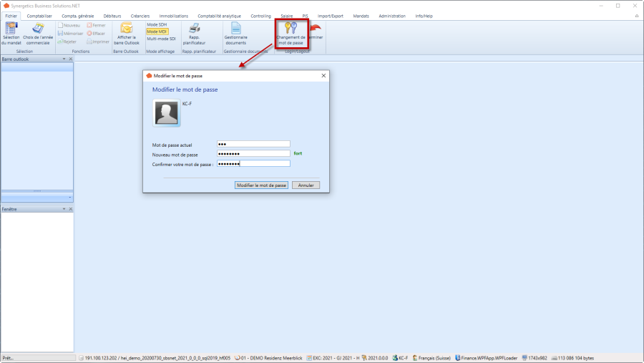Click the 2021.0.0.0 version status entry
644x363 pixels.
pyautogui.click(x=374, y=358)
